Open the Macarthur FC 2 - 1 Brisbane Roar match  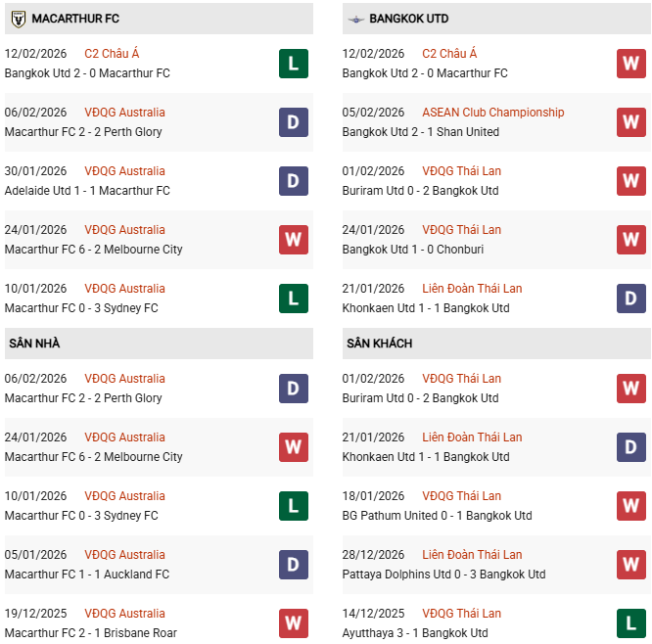(92, 633)
